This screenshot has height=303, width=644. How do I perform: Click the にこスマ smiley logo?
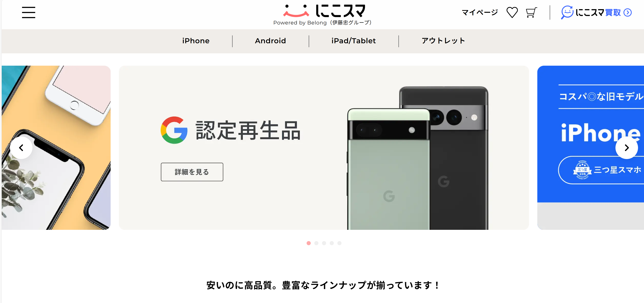pos(296,11)
